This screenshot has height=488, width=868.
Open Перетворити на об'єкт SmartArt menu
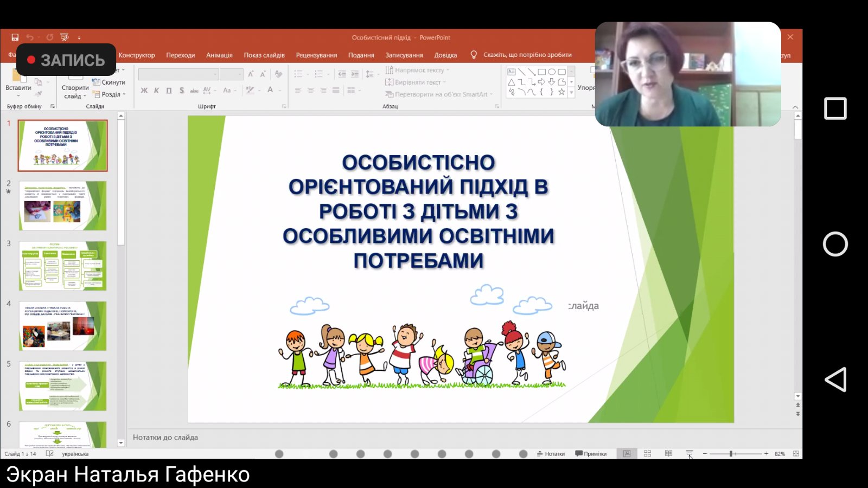tap(439, 94)
